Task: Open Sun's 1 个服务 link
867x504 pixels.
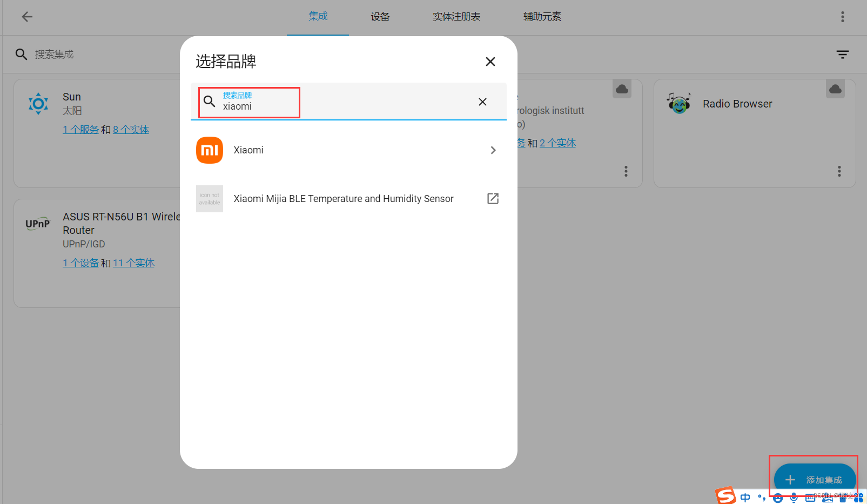Action: (x=80, y=130)
